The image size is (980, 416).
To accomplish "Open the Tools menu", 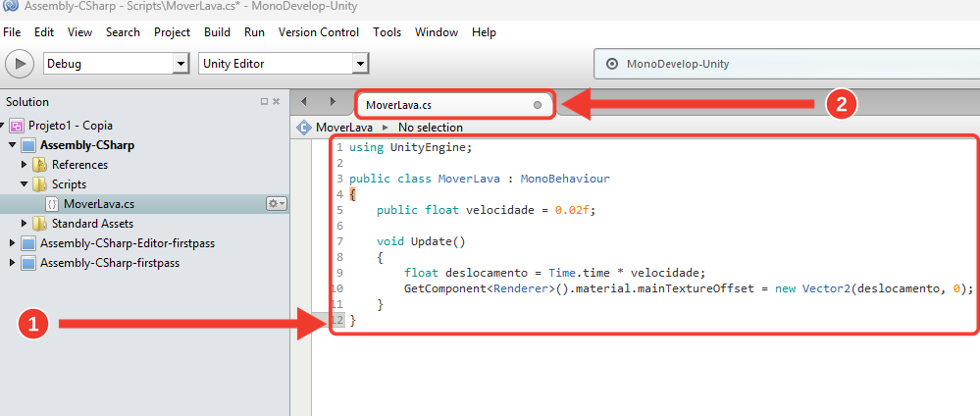I will click(387, 32).
